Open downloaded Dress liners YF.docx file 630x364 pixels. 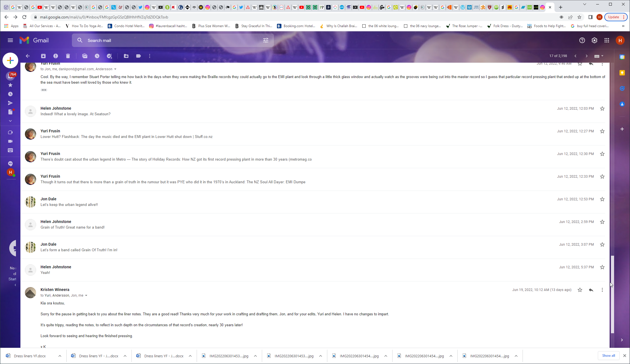(x=30, y=356)
